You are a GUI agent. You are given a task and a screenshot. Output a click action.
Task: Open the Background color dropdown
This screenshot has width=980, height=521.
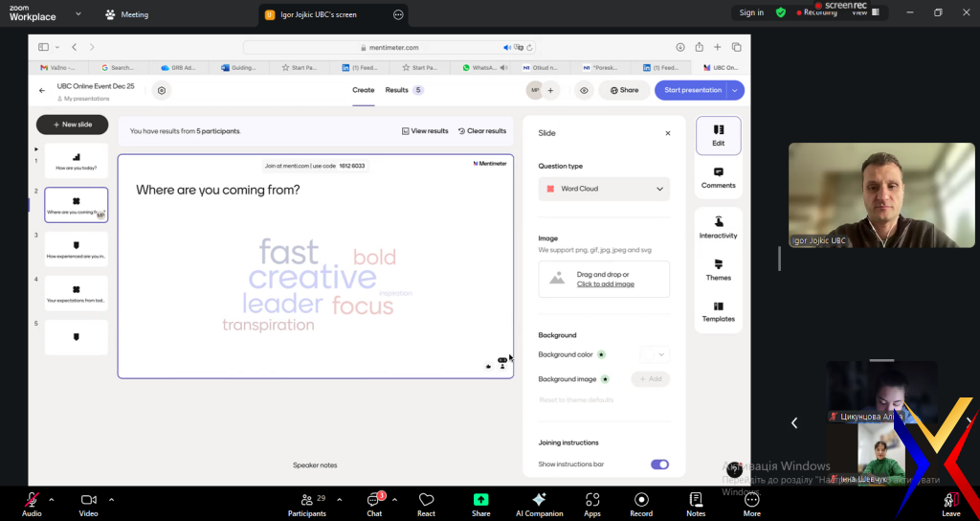655,354
